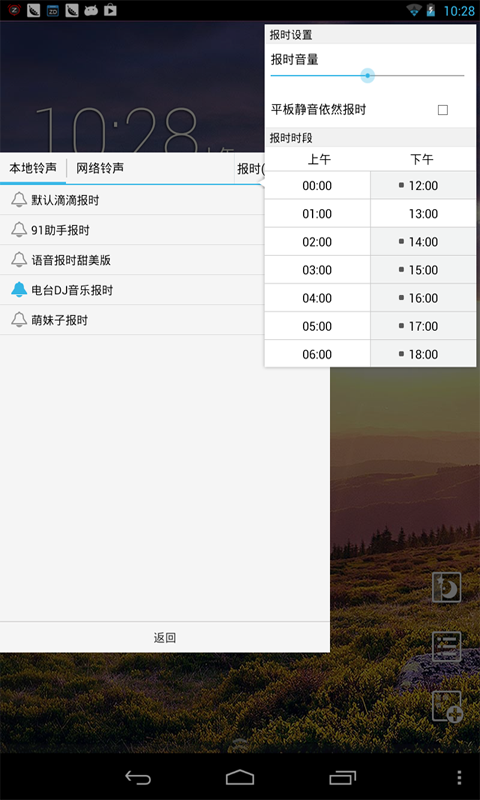Open the 报时 settings tab
480x800 pixels.
point(250,168)
